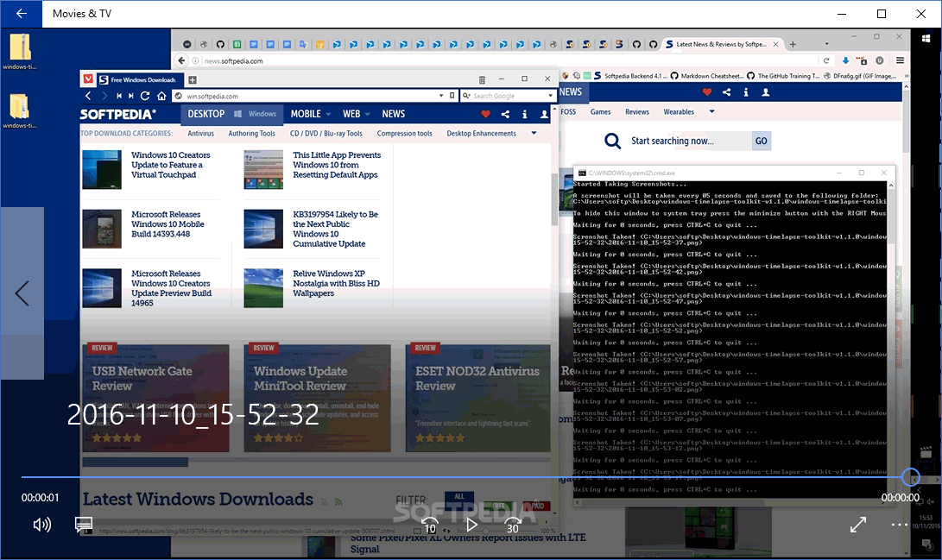Click the Firefox back arrow button
942x560 pixels.
tap(181, 60)
